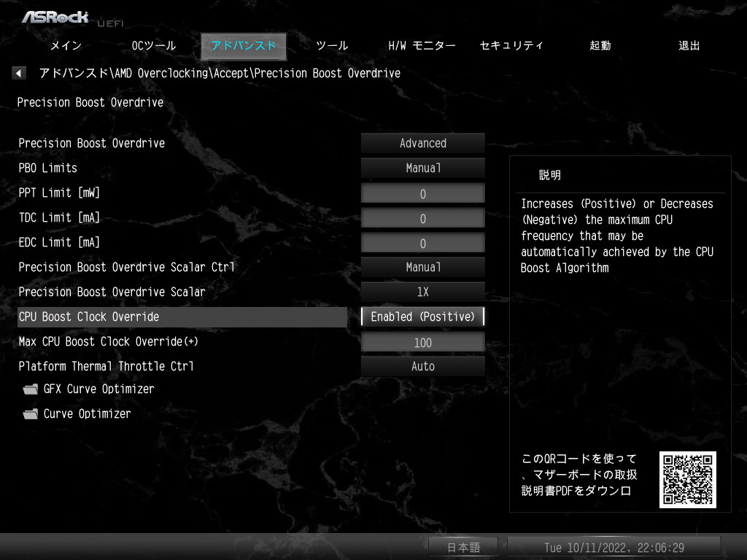Screen dimensions: 747x560
Task: Click the description text about CPU frequency
Action: 617,236
